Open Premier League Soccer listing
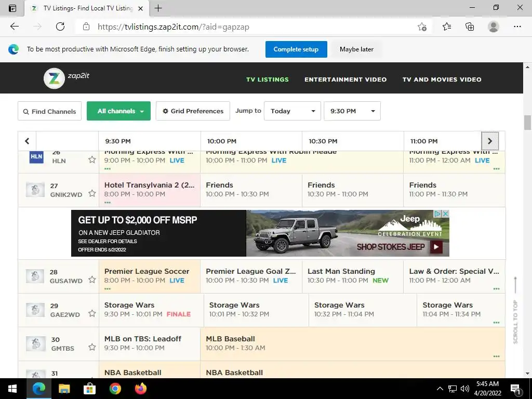Screen dimensions: 532x399 point(150,276)
